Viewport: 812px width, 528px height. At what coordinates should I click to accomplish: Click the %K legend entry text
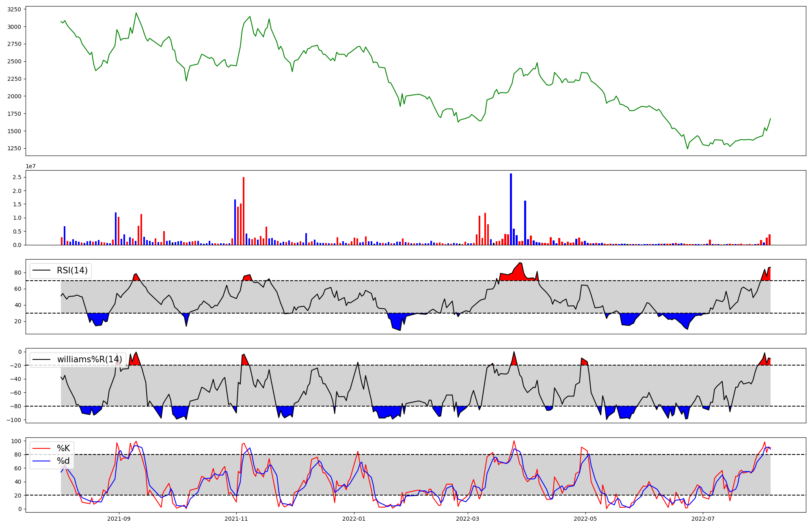pos(63,448)
